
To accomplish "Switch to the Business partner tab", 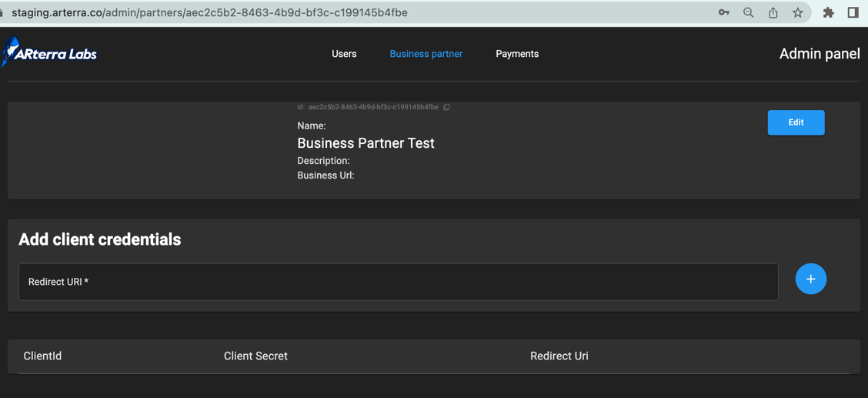I will [426, 54].
